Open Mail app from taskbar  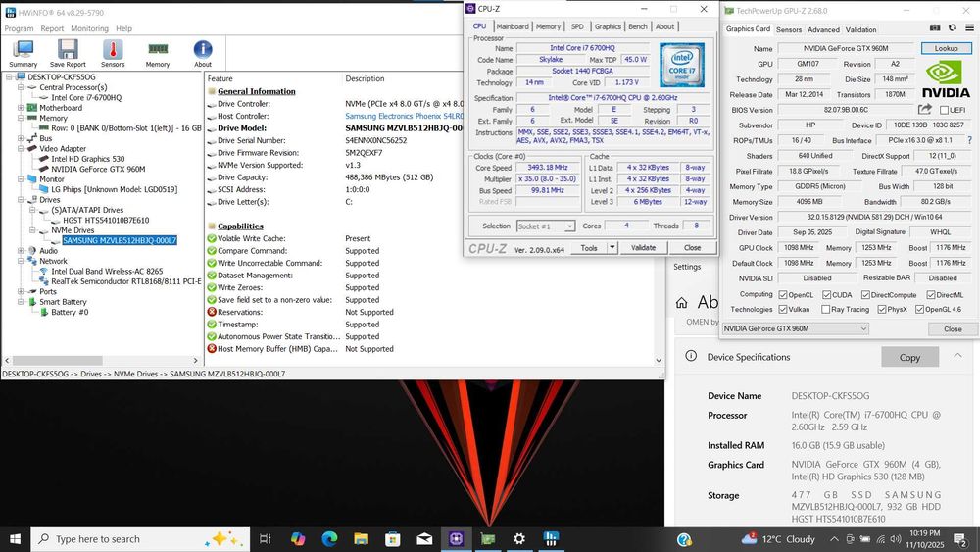424,539
